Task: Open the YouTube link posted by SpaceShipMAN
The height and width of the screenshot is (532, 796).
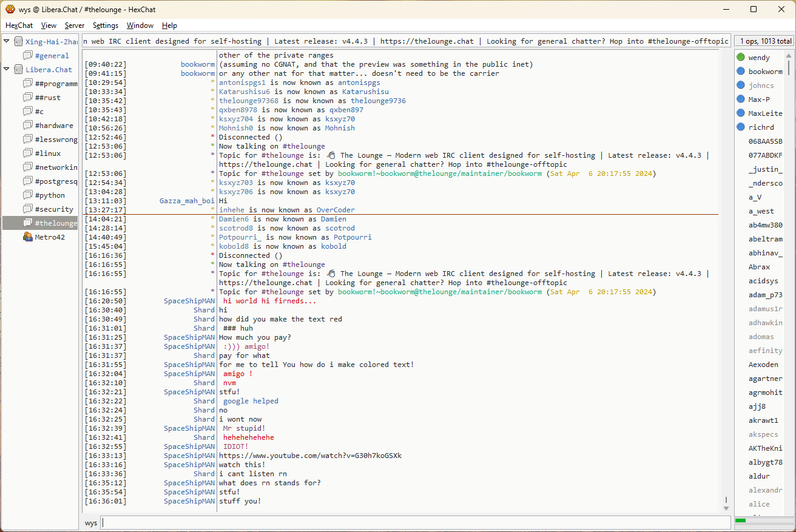Action: click(x=310, y=456)
